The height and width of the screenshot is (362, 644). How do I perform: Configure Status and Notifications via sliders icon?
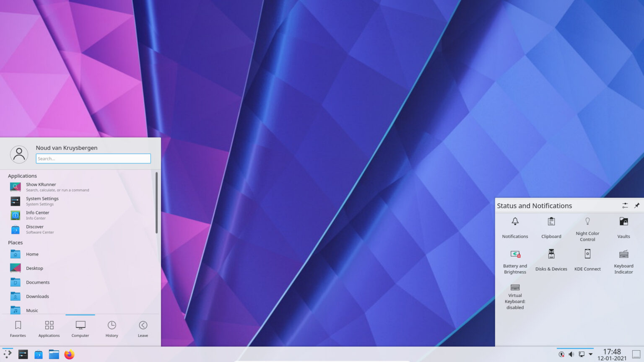(624, 205)
